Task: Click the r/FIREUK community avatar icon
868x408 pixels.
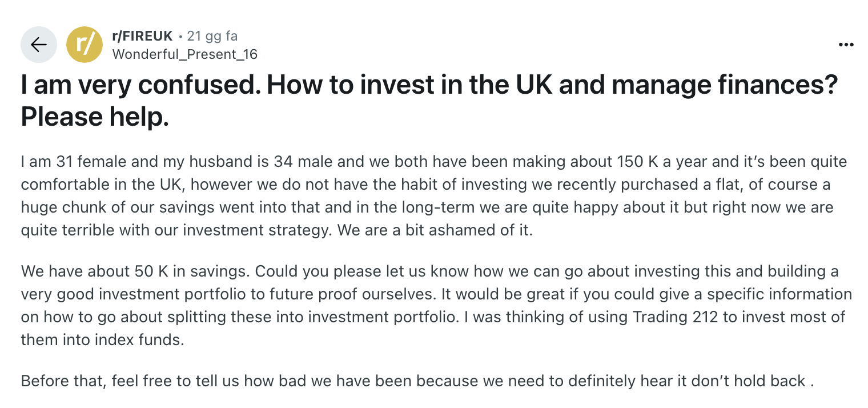Action: [x=85, y=45]
